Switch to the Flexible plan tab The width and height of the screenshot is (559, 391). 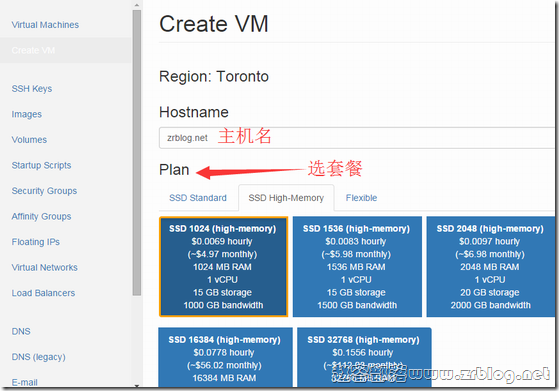click(x=361, y=198)
